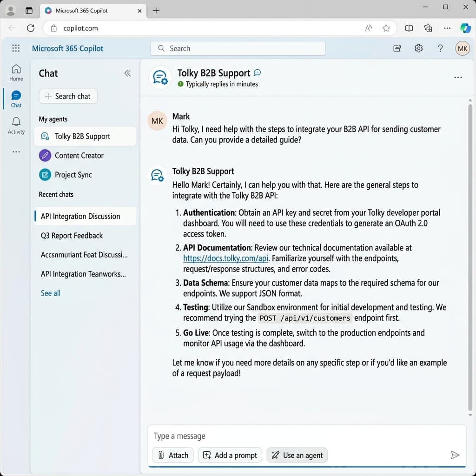476x476 pixels.
Task: Show more apps ellipsis in left rail
Action: pos(16,152)
